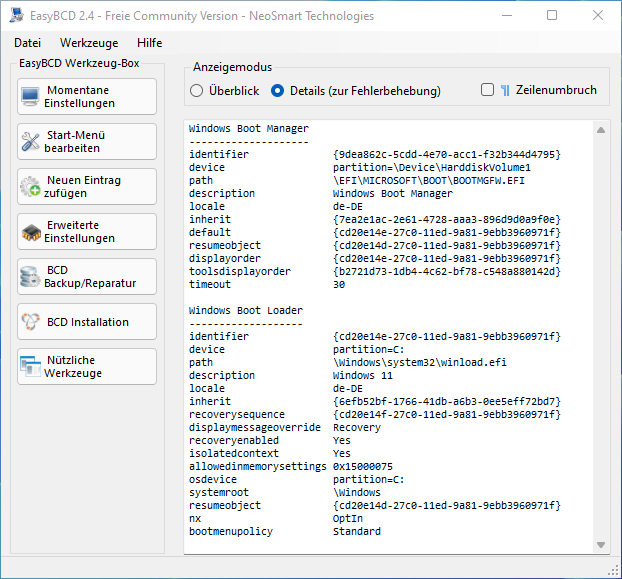The image size is (622, 579).
Task: Click the 'displayorder' key label
Action: [x=225, y=258]
